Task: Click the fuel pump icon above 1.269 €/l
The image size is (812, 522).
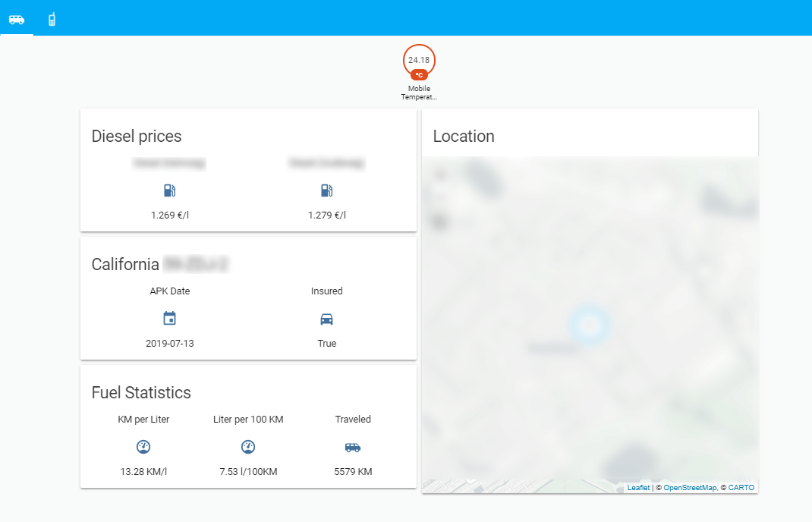Action: (170, 190)
